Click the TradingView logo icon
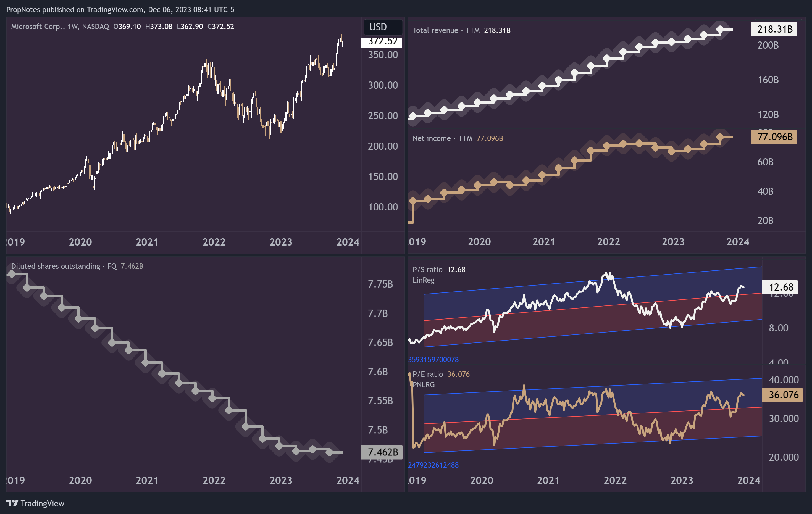 point(12,503)
